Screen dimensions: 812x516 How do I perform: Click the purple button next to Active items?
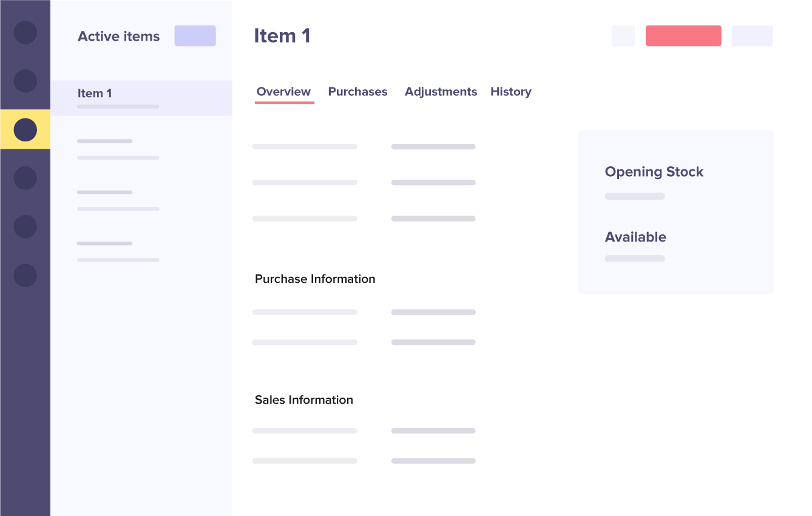click(195, 36)
